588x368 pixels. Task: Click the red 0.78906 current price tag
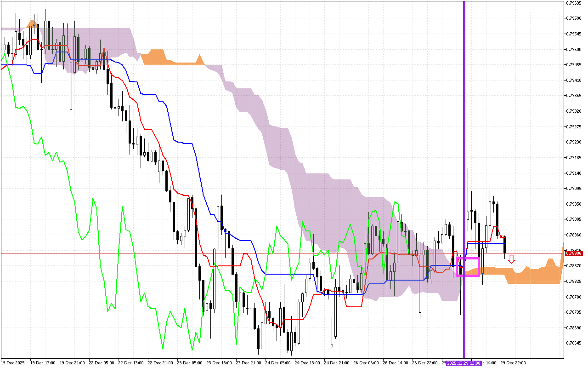pos(573,253)
